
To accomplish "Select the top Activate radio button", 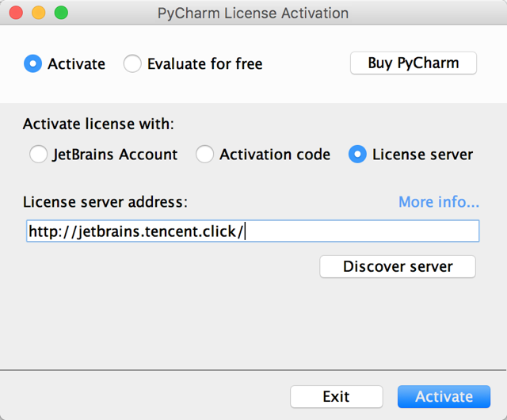I will (x=33, y=64).
